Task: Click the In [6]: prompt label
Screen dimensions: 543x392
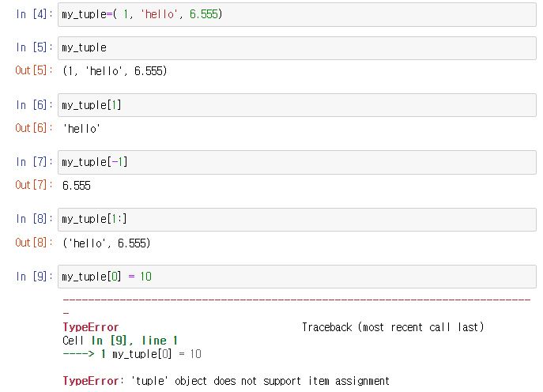Action: point(34,104)
